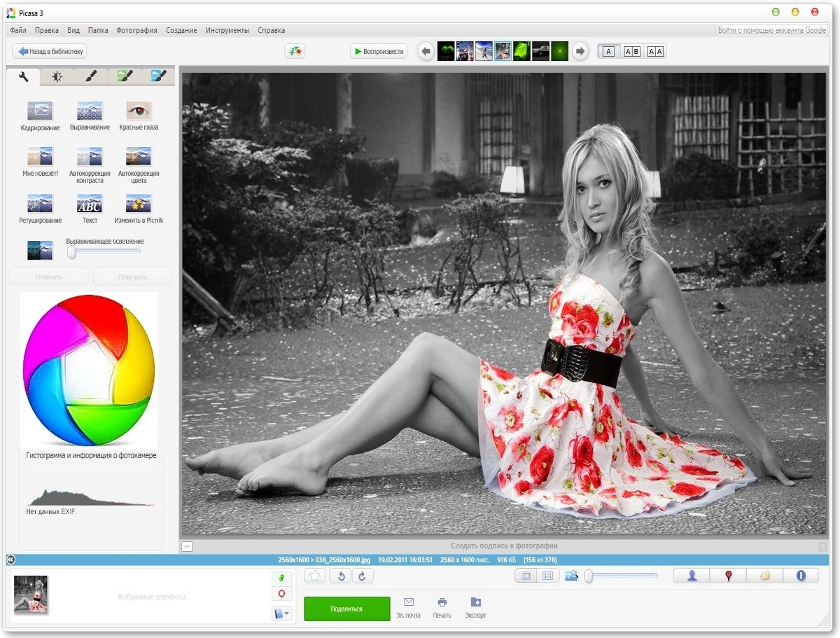Switch to the lighting adjustments tab
Viewport: 840px width, 638px height.
(x=57, y=77)
